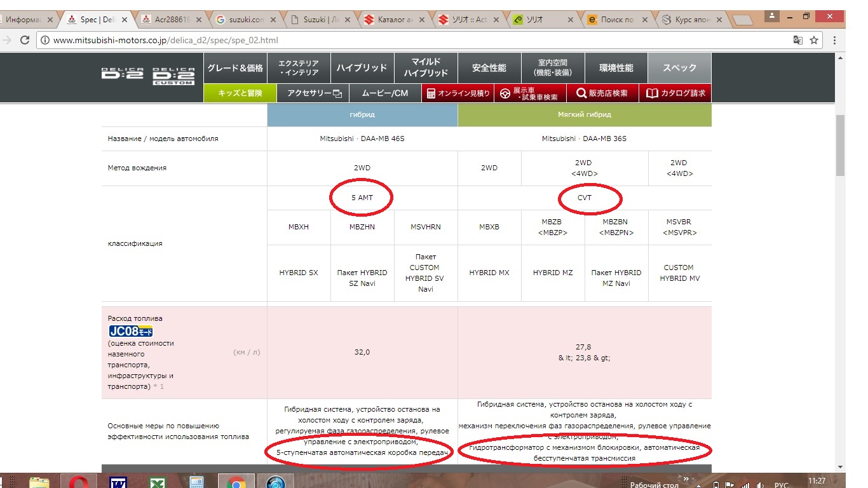Image resolution: width=868 pixels, height=488 pixels.
Task: Open the dealer search magnifier button
Action: [602, 93]
